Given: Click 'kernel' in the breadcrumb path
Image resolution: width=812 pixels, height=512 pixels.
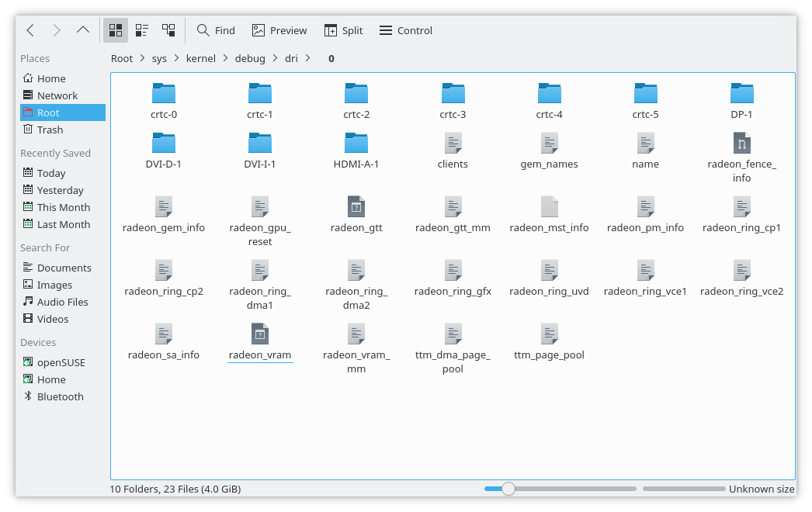Looking at the screenshot, I should tap(201, 58).
